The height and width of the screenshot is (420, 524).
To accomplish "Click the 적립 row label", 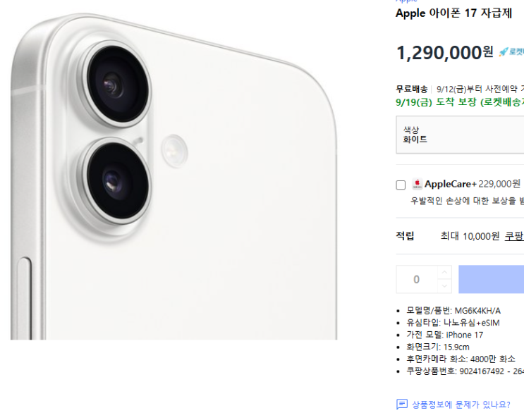I will tap(406, 236).
